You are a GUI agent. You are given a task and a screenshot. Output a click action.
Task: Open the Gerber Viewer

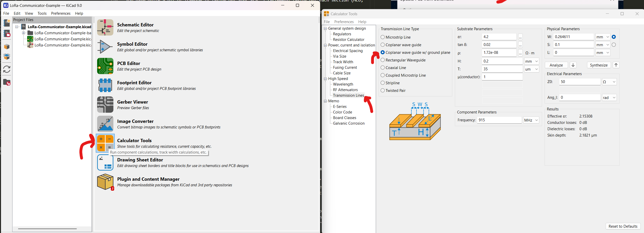click(105, 105)
